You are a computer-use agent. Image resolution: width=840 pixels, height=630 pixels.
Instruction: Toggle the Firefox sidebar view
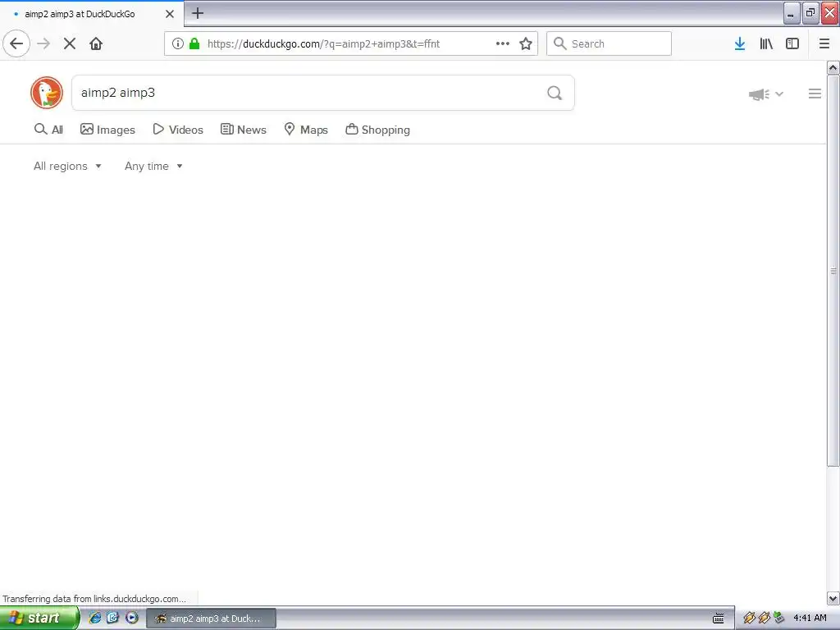point(792,43)
